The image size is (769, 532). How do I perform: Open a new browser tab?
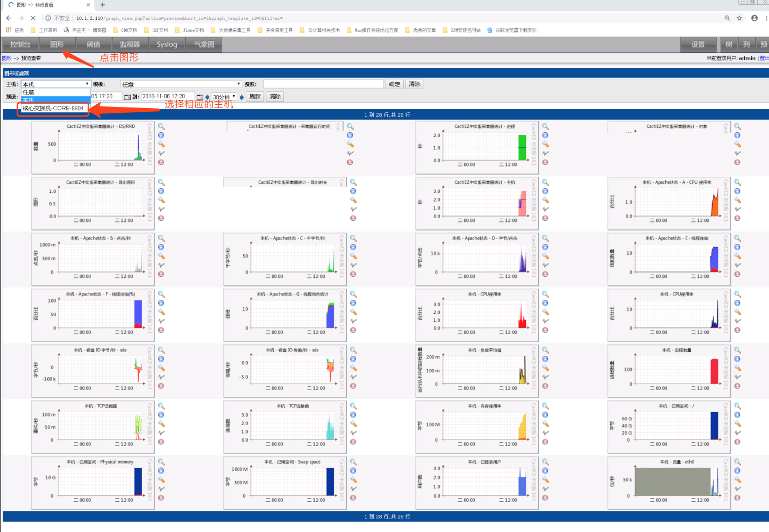pyautogui.click(x=102, y=5)
